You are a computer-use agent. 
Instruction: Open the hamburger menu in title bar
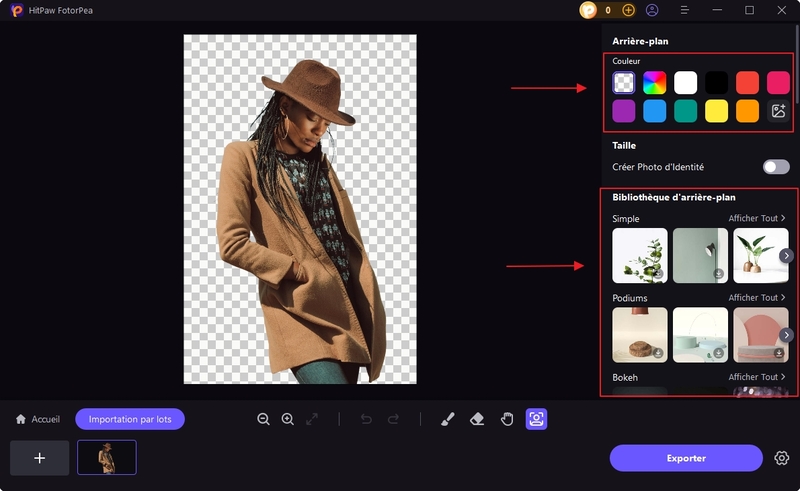pos(685,10)
